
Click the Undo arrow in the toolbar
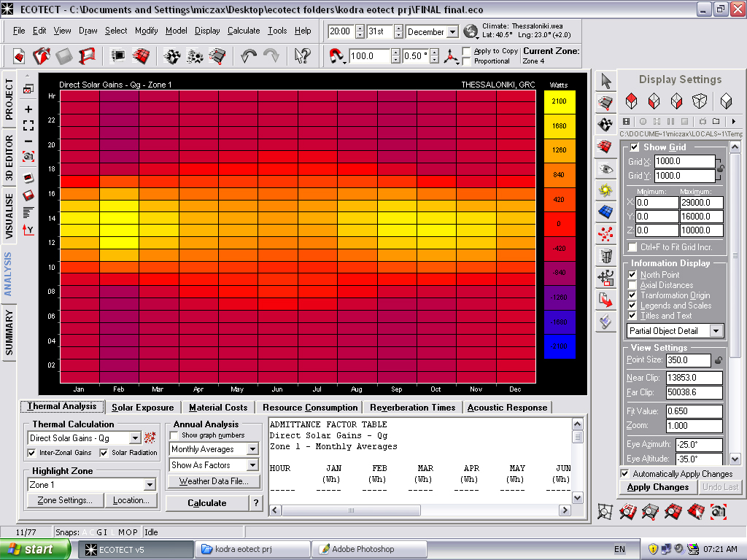(249, 56)
